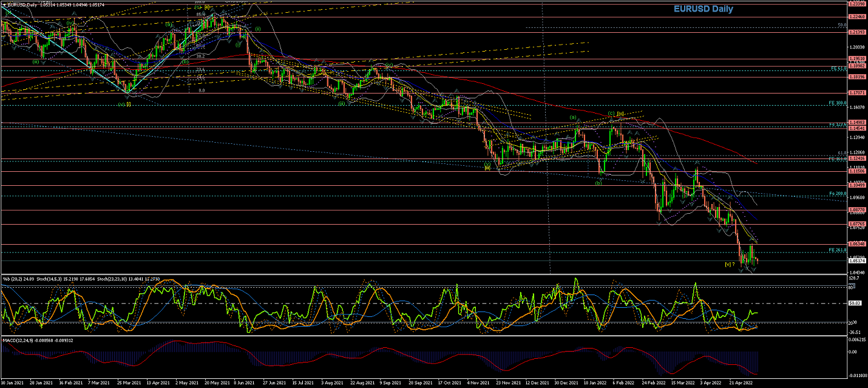Select the 1.06348 horizontal level price tag
Screen dimensions: 868x388
[856, 245]
